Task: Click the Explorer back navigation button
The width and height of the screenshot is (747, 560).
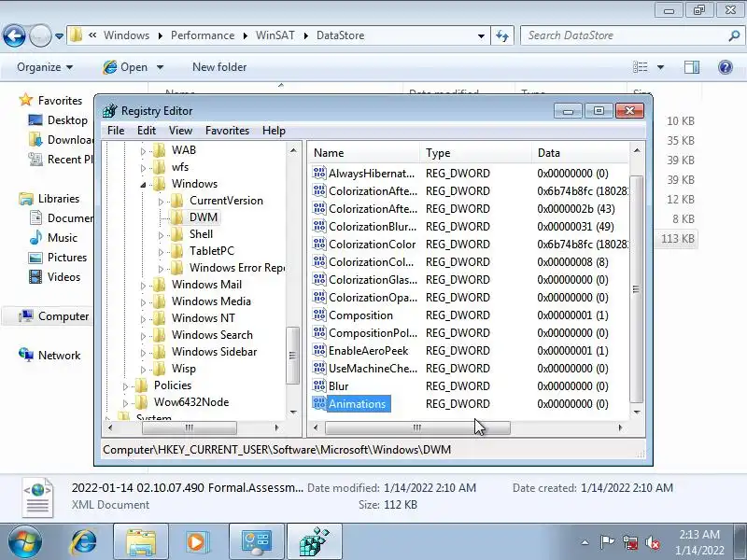Action: (14, 35)
